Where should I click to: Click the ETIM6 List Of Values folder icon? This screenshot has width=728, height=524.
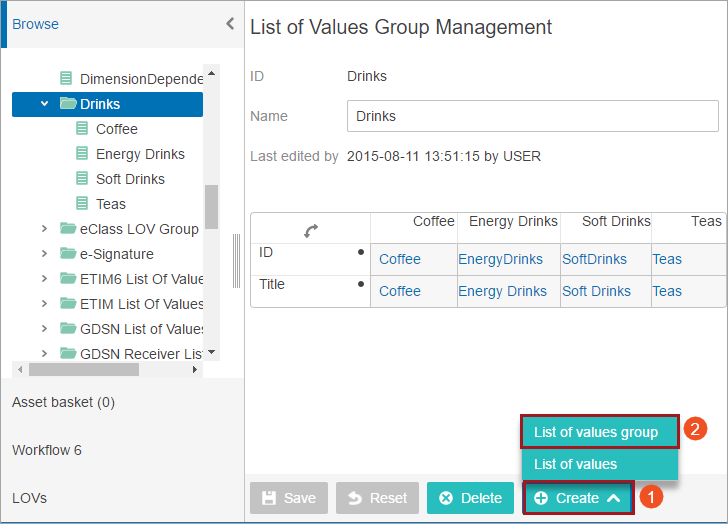[68, 278]
